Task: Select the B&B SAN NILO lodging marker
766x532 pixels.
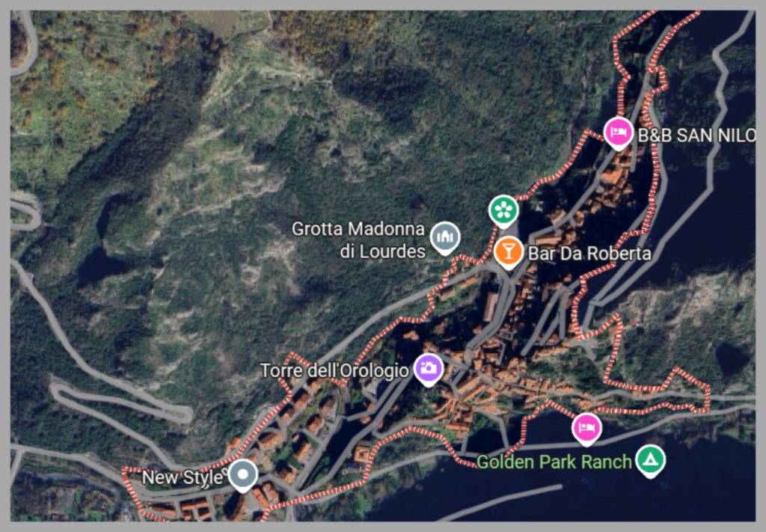Action: tap(618, 132)
